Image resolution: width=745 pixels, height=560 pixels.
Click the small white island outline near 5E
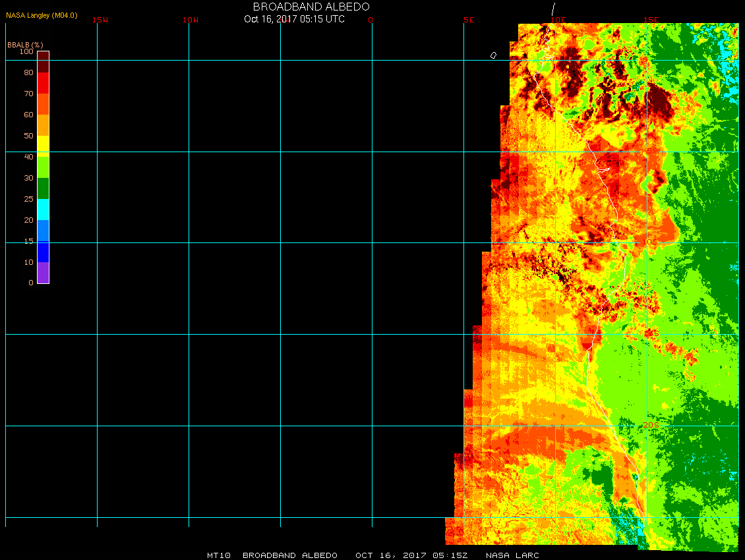(493, 55)
